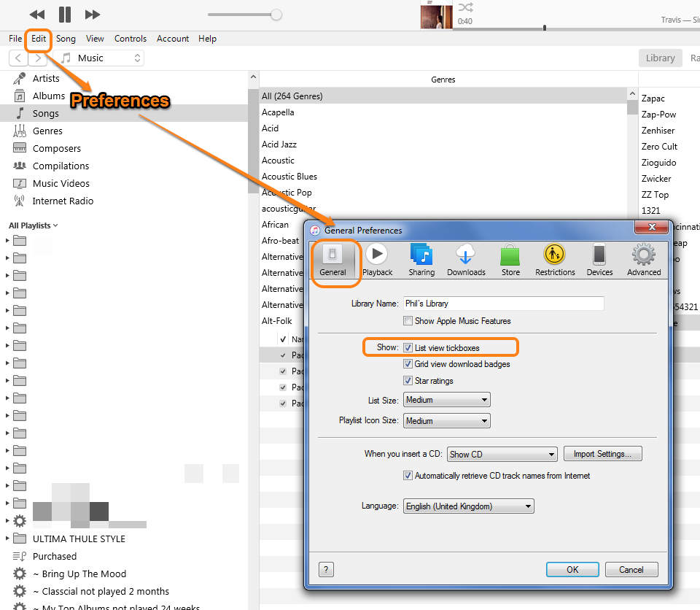Open the Music media type dropdown

click(x=98, y=58)
